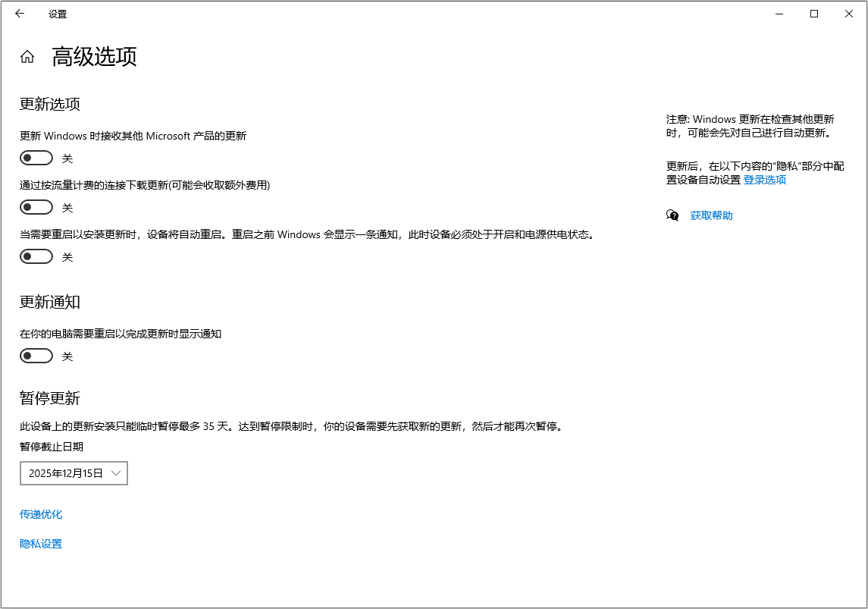Image resolution: width=868 pixels, height=609 pixels.
Task: Open the 隐私设置 link
Action: tap(41, 544)
